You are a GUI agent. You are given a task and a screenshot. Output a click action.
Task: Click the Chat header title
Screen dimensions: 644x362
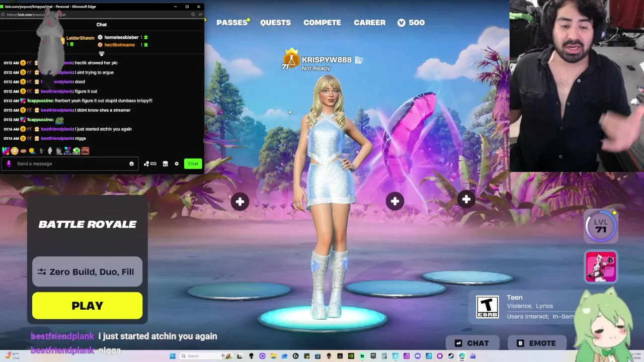tap(102, 24)
